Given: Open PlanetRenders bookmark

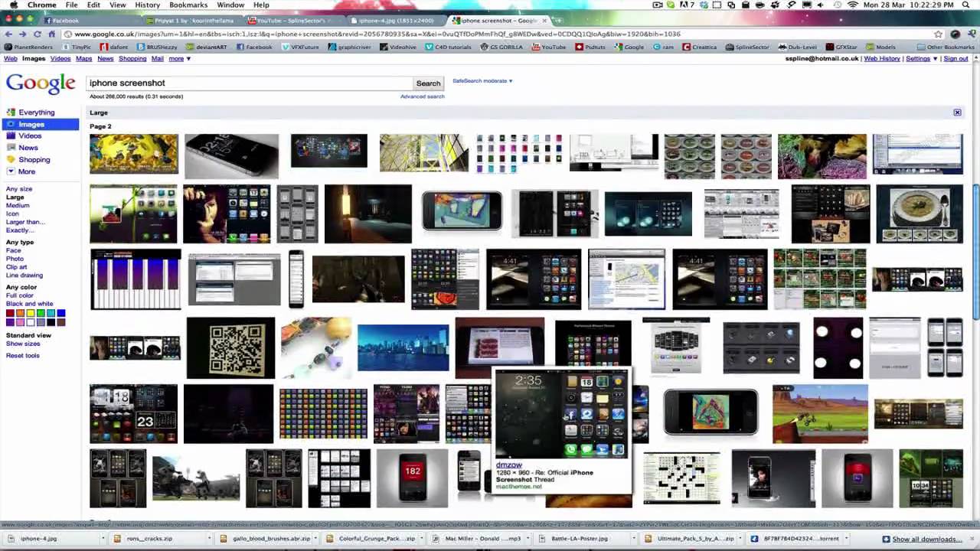Looking at the screenshot, I should [x=29, y=47].
